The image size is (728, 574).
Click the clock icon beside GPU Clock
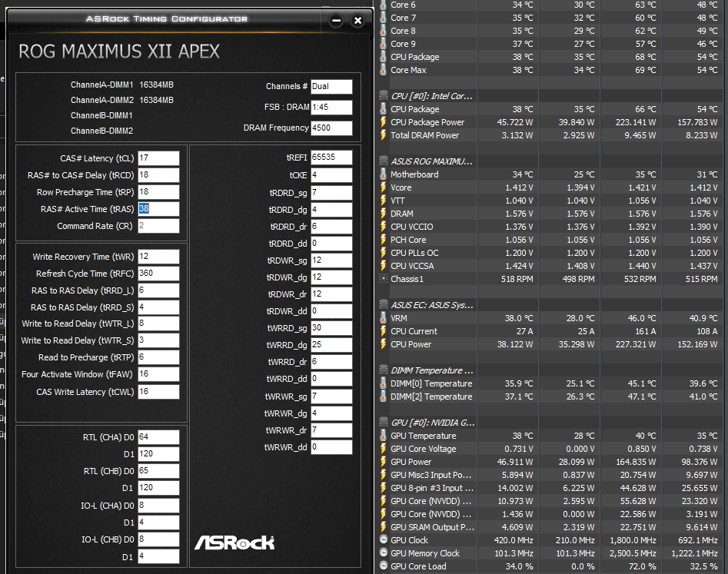384,540
